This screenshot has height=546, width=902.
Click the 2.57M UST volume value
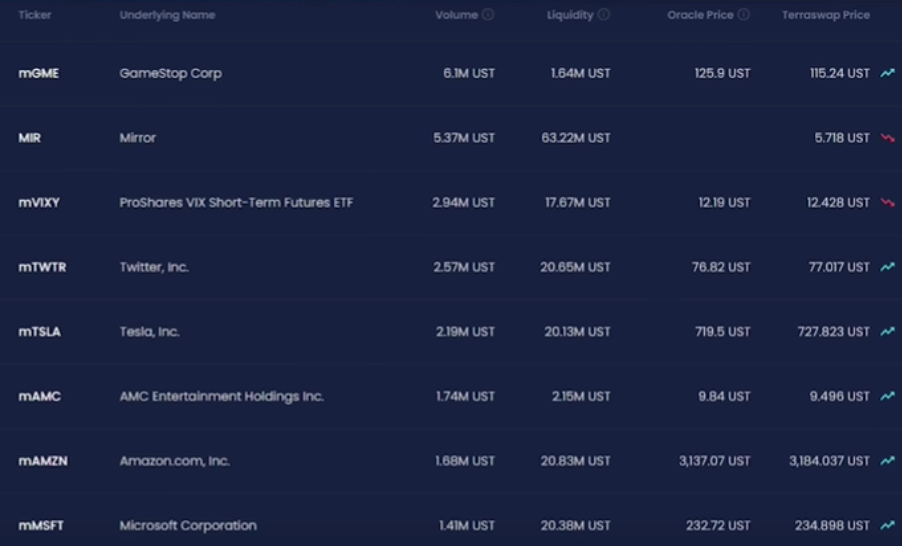coord(464,267)
